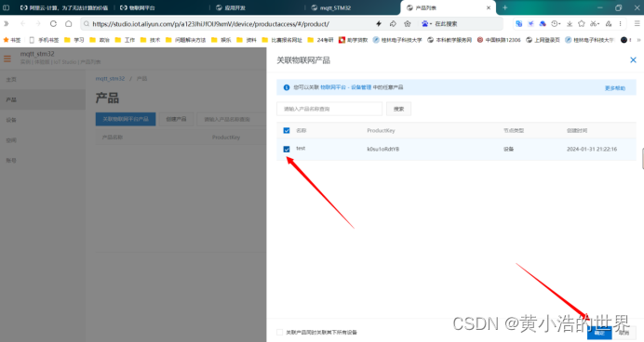This screenshot has width=644, height=342.
Task: Expand the 24考研 bookmark folder
Action: 320,40
